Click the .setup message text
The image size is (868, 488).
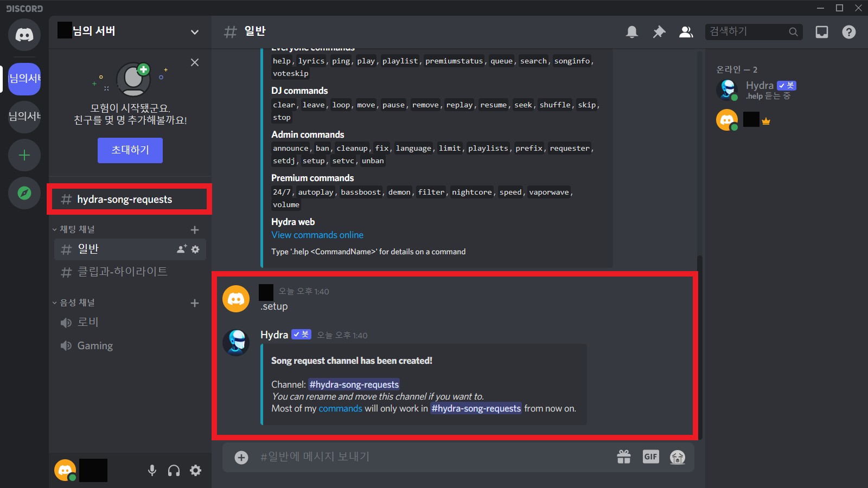(274, 306)
